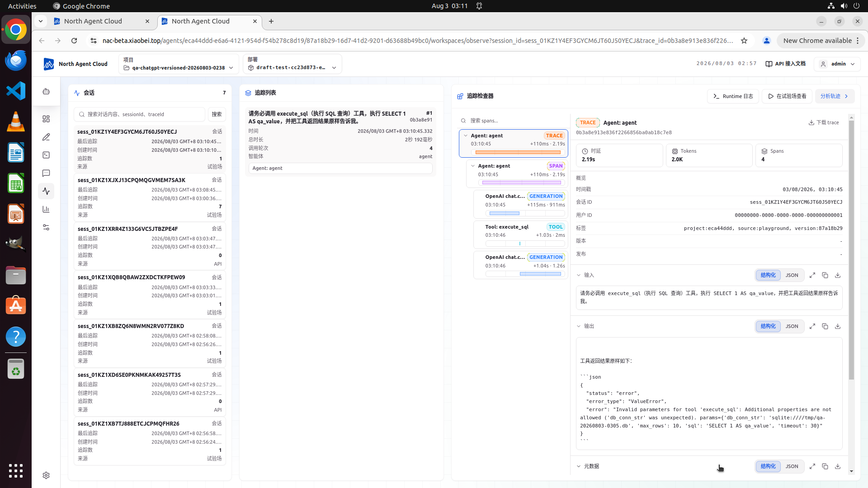Screen dimensions: 868x488
Task: Open the 部署 deployment dropdown
Action: tap(292, 64)
